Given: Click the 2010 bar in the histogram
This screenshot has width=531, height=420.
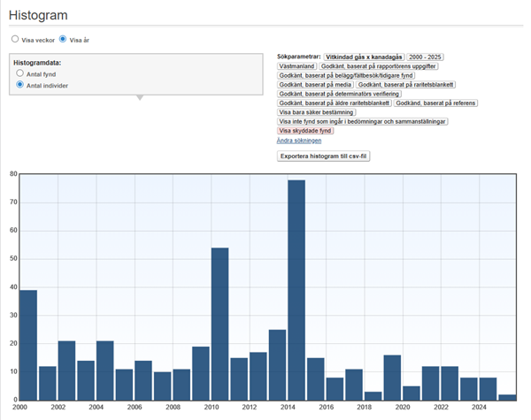Looking at the screenshot, I should 220,323.
